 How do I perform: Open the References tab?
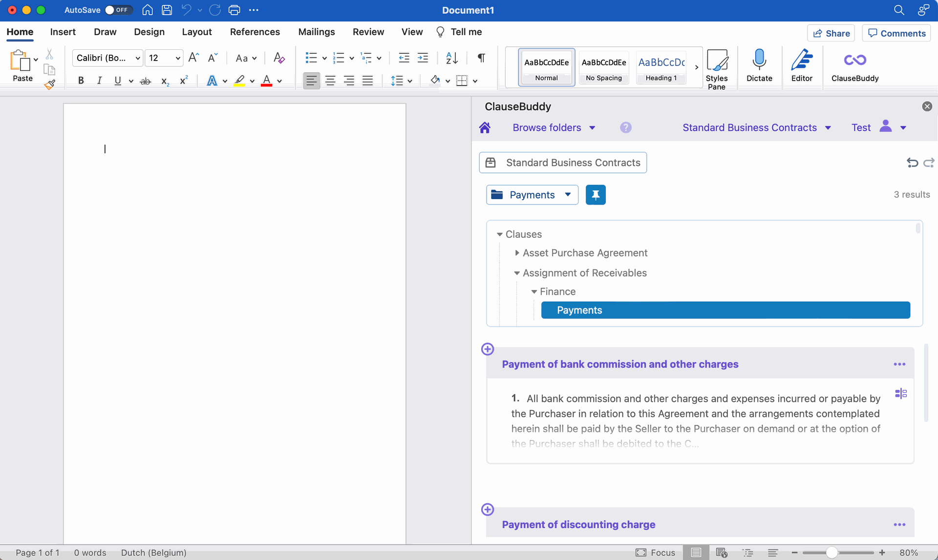pyautogui.click(x=255, y=32)
